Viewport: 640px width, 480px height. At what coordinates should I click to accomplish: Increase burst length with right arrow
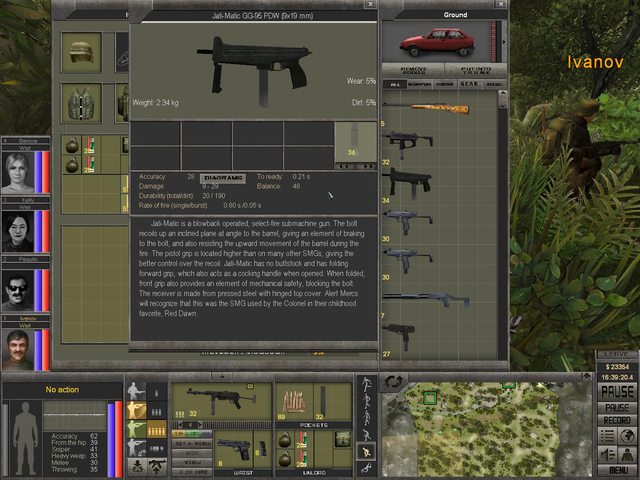199,425
